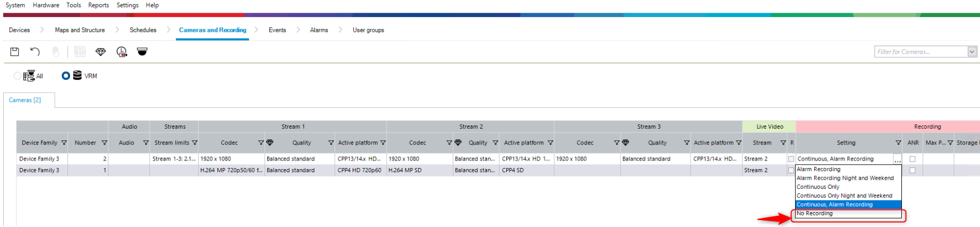
Task: Click the Save floppy disk icon
Action: (x=15, y=52)
